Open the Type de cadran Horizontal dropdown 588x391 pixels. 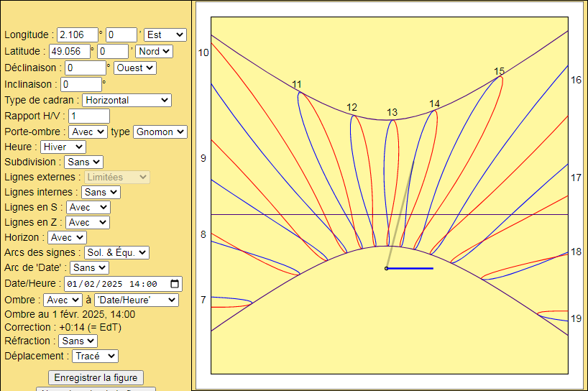[127, 100]
